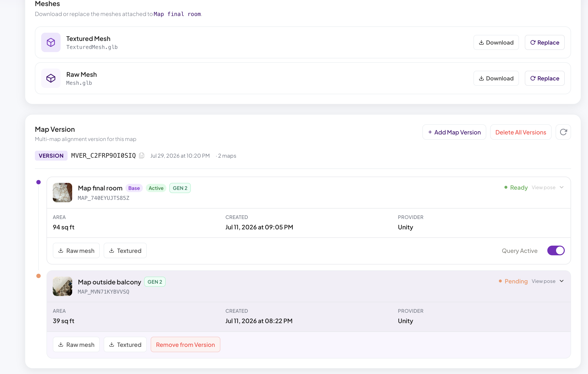
Task: Click the Textured Mesh cube icon
Action: pyautogui.click(x=51, y=42)
